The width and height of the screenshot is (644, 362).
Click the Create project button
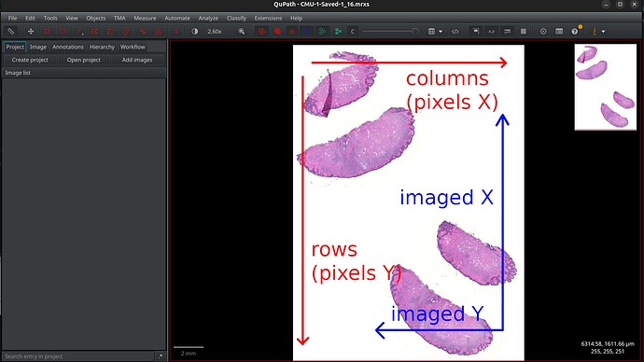point(30,60)
